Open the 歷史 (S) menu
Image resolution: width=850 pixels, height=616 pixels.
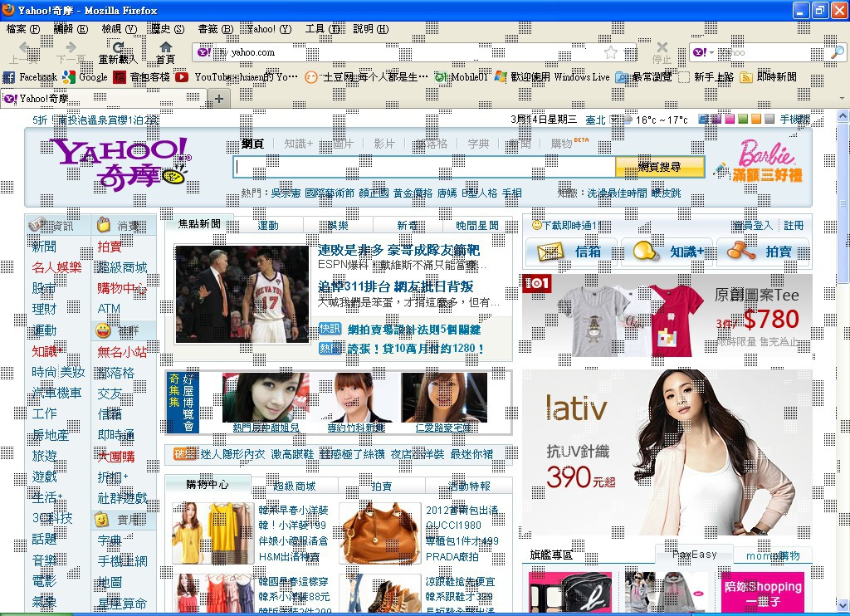click(168, 29)
